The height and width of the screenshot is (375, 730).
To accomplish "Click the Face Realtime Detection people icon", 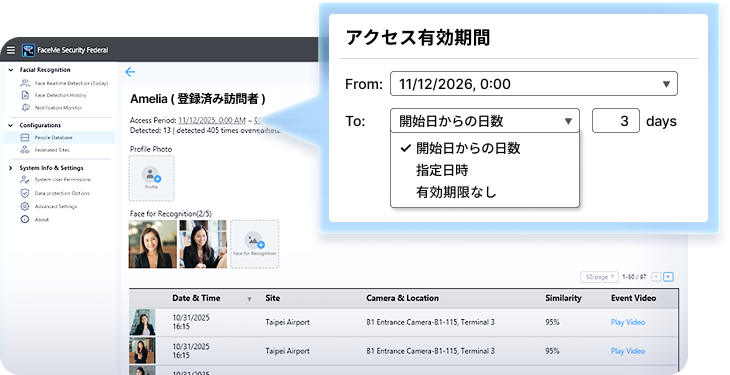I will [x=25, y=83].
